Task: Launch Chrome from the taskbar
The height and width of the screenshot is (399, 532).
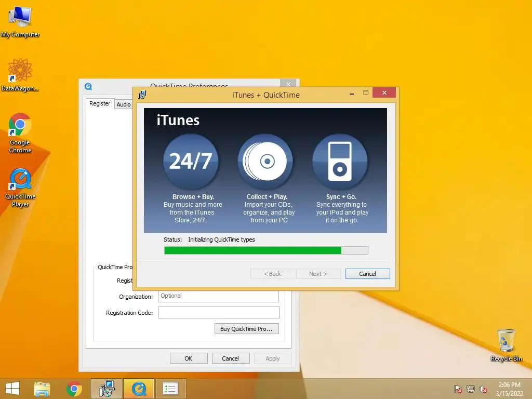Action: coord(74,389)
